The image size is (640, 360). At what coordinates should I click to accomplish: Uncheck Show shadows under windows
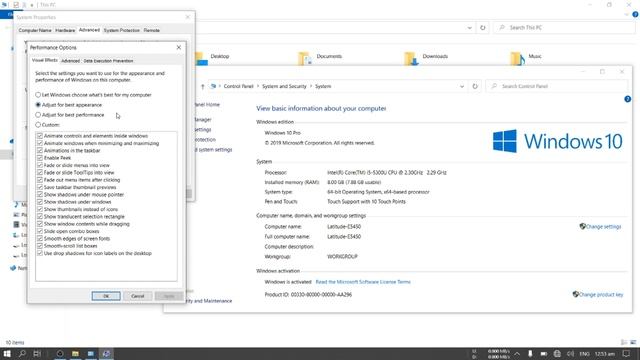(x=40, y=202)
